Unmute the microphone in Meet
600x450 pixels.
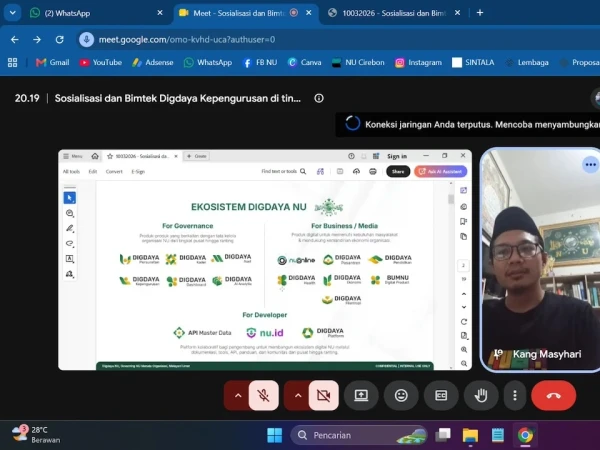coord(264,395)
